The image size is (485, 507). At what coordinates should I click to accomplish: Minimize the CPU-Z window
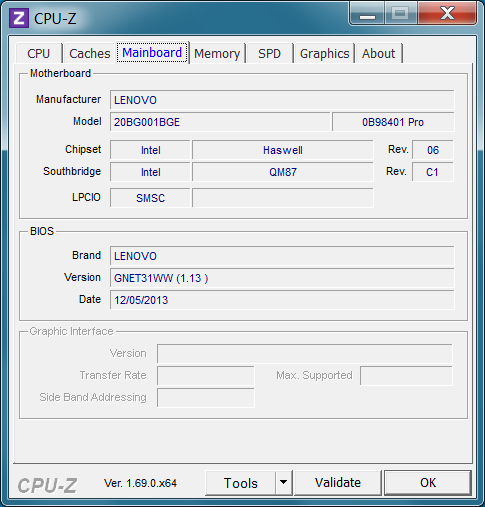click(367, 14)
